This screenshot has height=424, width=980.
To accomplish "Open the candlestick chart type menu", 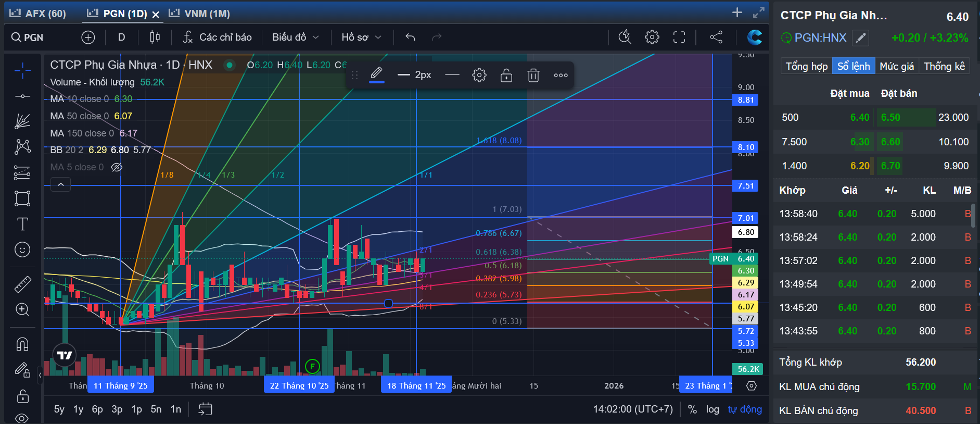I will tap(155, 38).
